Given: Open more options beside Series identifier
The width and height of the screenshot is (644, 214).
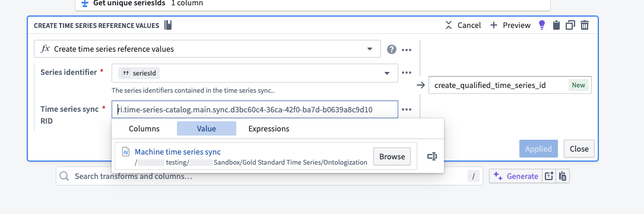Looking at the screenshot, I should pos(407,73).
